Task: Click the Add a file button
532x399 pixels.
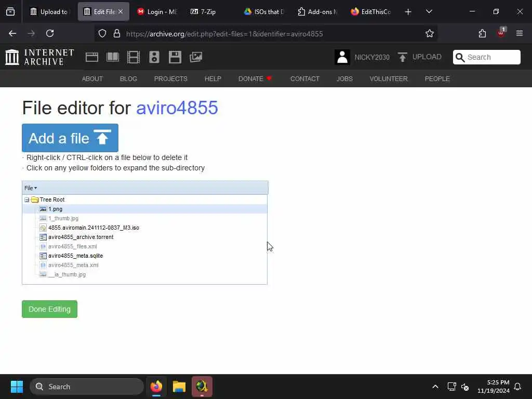Action: [70, 138]
